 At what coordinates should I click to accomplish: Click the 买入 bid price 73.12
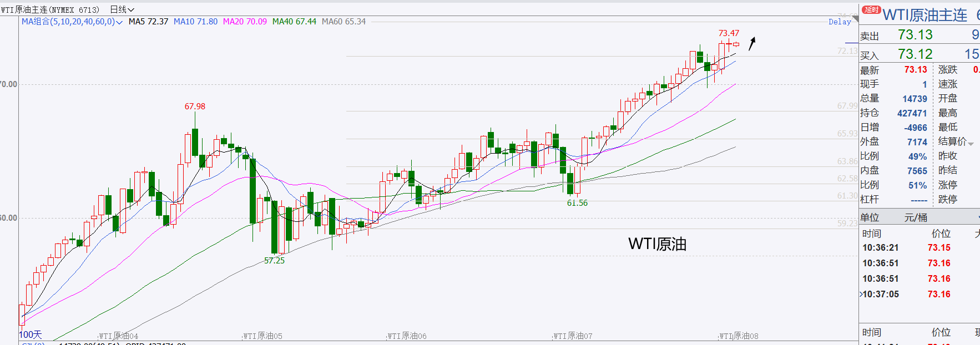click(916, 54)
